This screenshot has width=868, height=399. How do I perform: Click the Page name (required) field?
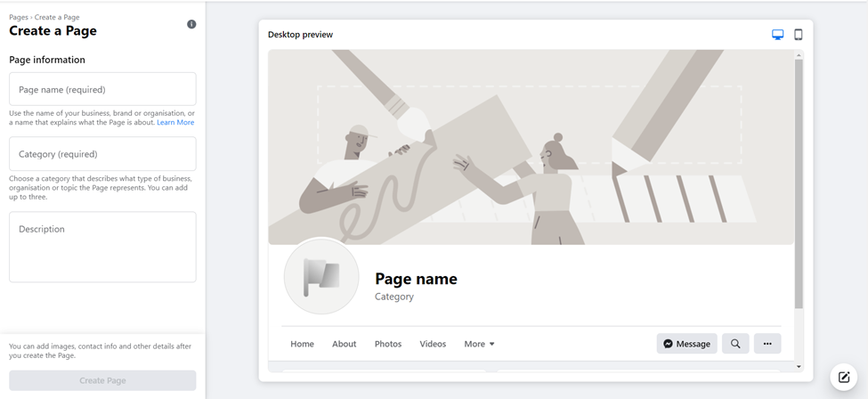click(102, 89)
